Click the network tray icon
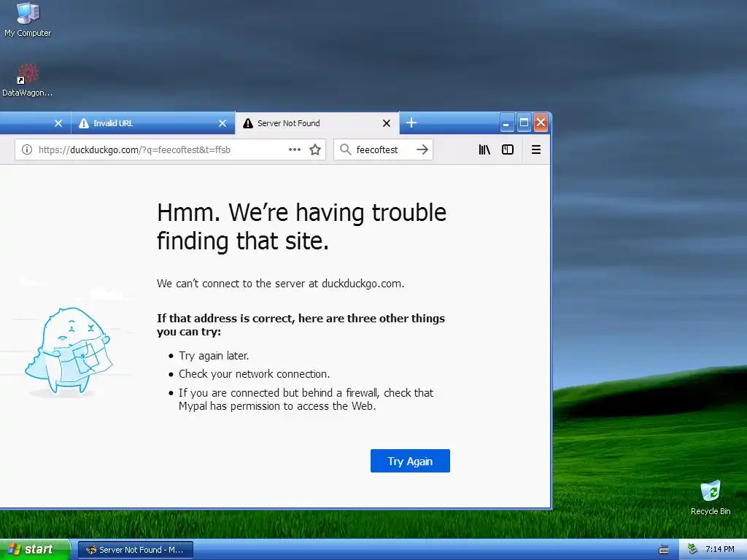The height and width of the screenshot is (560, 747). tap(692, 550)
